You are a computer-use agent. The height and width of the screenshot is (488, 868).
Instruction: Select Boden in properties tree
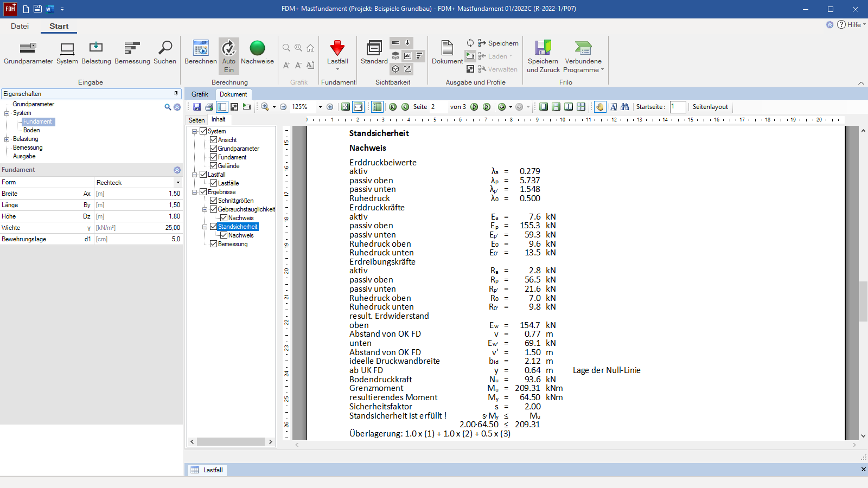(31, 130)
